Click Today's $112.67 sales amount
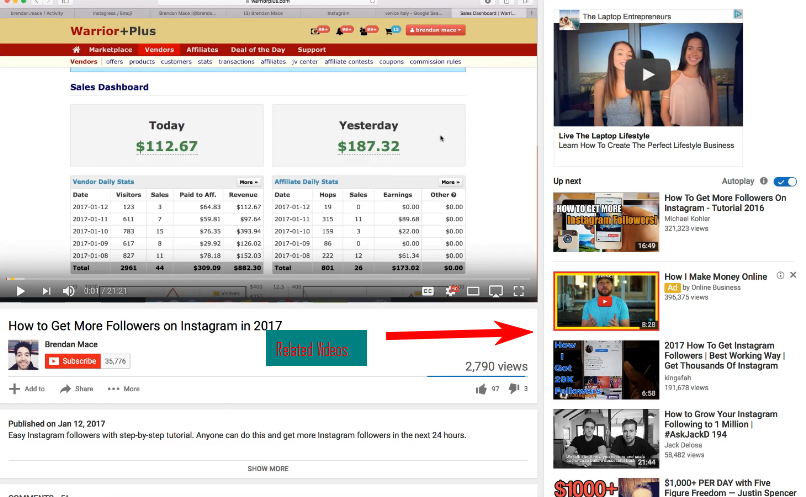806x497 pixels. click(167, 146)
